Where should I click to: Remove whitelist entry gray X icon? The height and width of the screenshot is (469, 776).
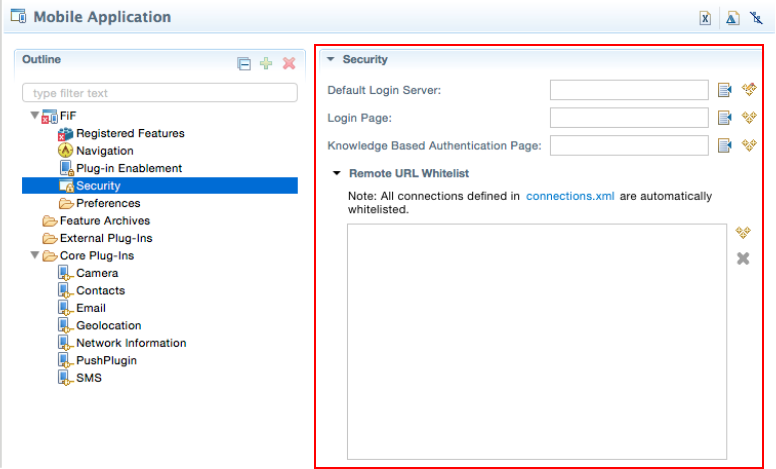[743, 258]
